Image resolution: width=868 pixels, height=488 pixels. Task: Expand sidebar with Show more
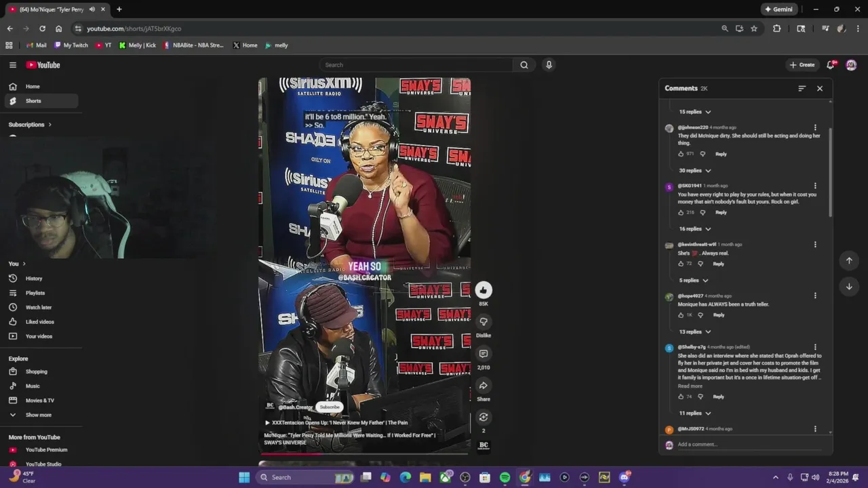[39, 415]
